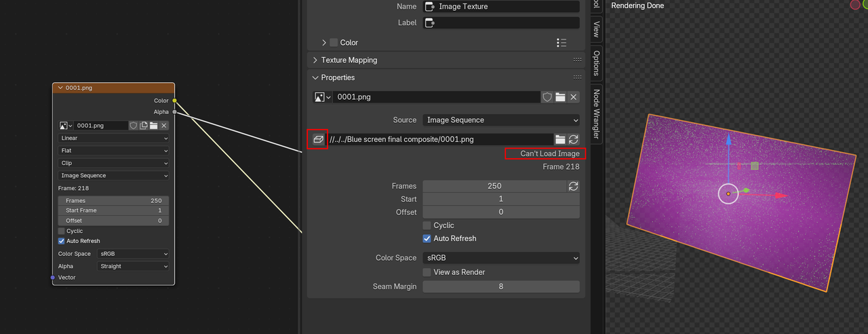Click the purple Vector input socket on node
Screen dimensions: 868x334
pyautogui.click(x=53, y=278)
